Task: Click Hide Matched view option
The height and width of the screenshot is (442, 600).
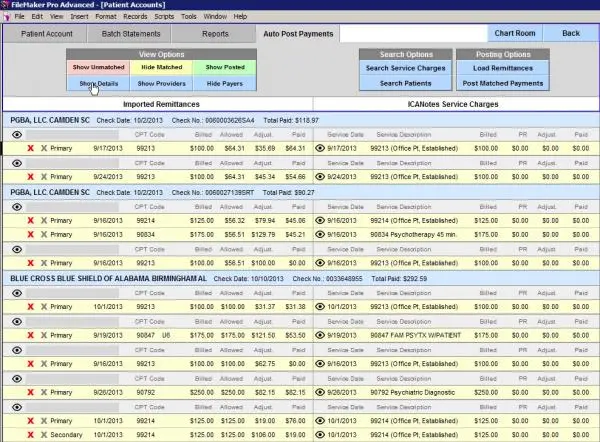Action: (161, 67)
